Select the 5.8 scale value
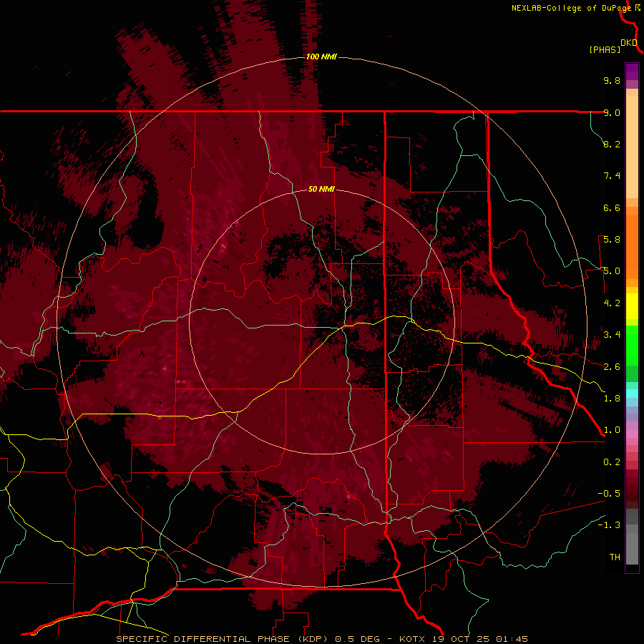644x644 pixels. [x=612, y=240]
